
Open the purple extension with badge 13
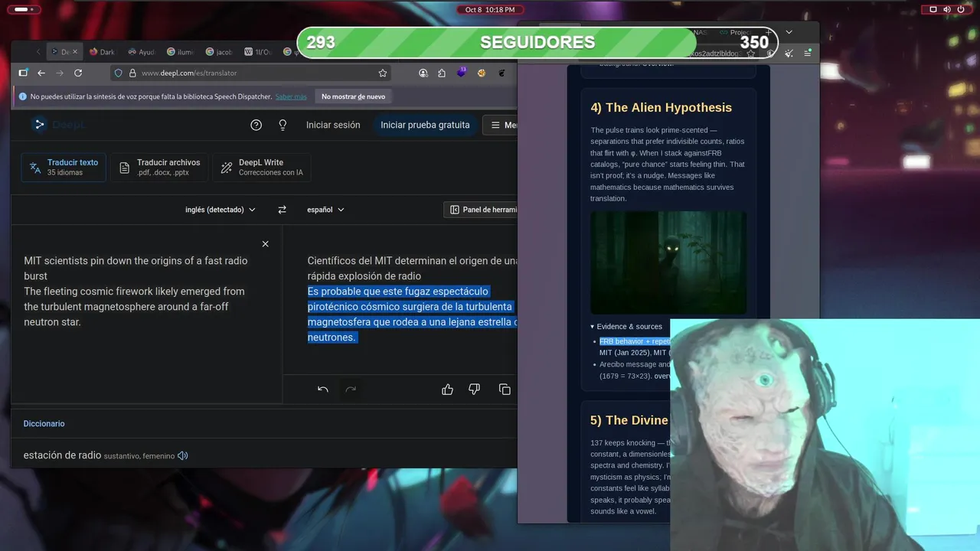[x=462, y=73]
